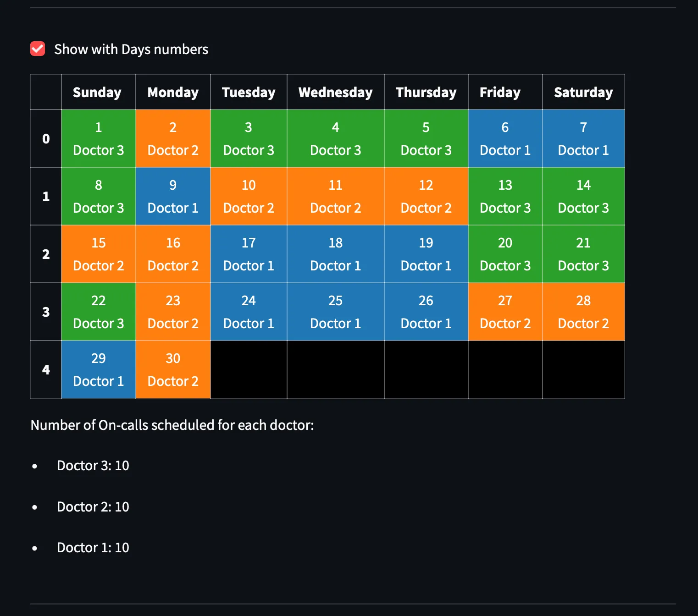Screen dimensions: 698x616
Task: Select the Sunday column header
Action: (x=98, y=92)
